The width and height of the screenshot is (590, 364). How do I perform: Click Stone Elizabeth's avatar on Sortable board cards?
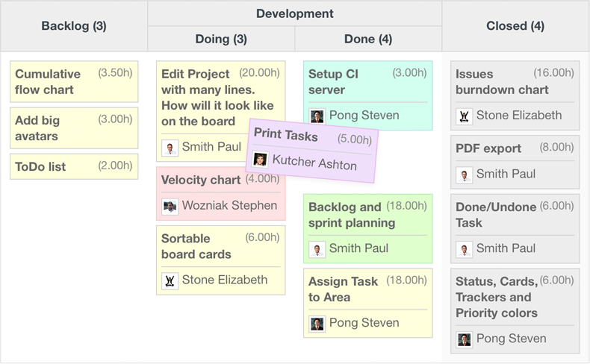[x=170, y=281]
